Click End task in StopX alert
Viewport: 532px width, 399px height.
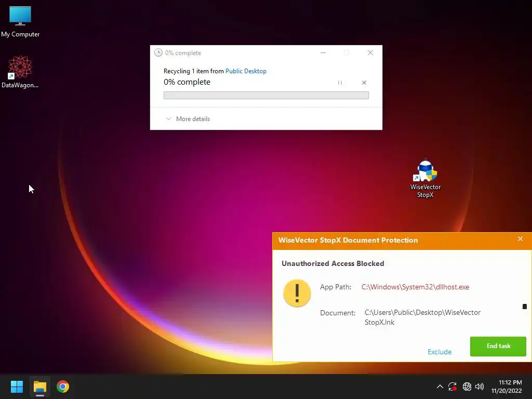pos(498,346)
